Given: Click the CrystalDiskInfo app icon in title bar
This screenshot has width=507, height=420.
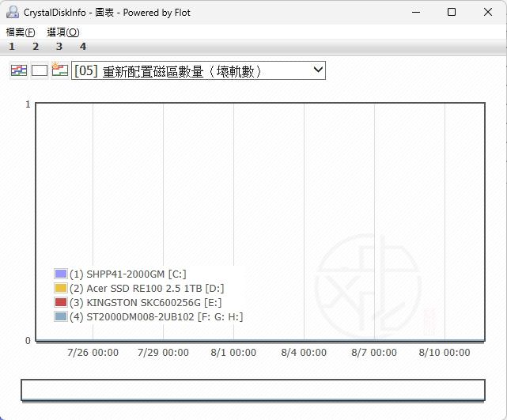Looking at the screenshot, I should [13, 12].
